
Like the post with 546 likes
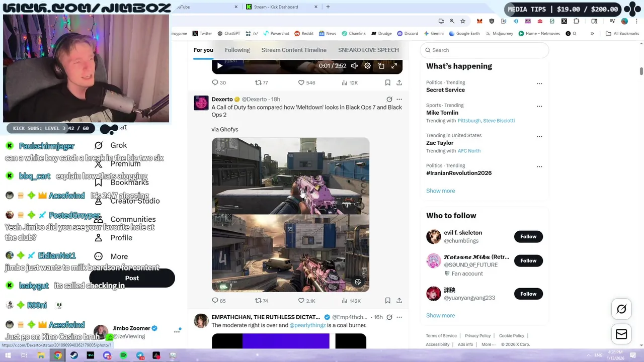click(306, 82)
